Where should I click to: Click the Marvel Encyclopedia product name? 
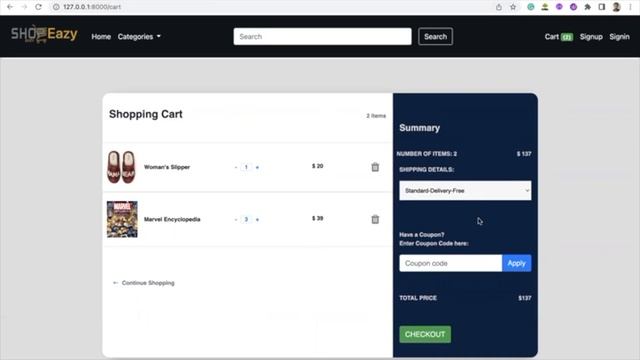point(172,219)
